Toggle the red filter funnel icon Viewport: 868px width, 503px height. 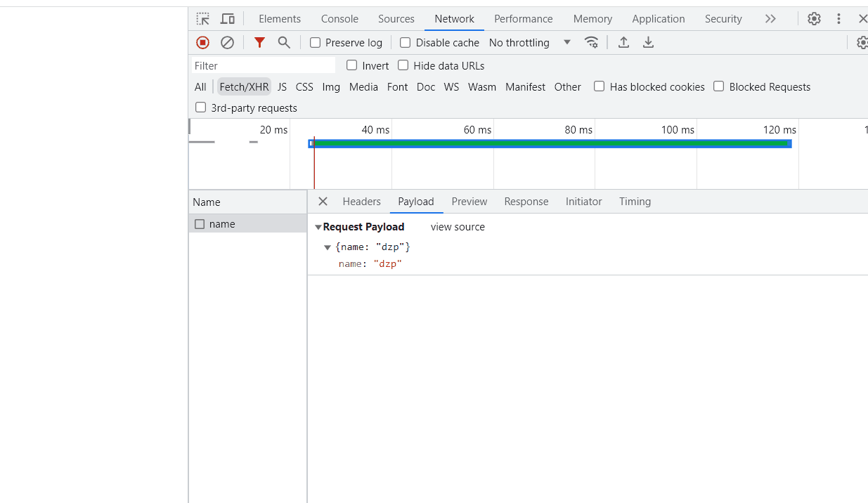[259, 43]
